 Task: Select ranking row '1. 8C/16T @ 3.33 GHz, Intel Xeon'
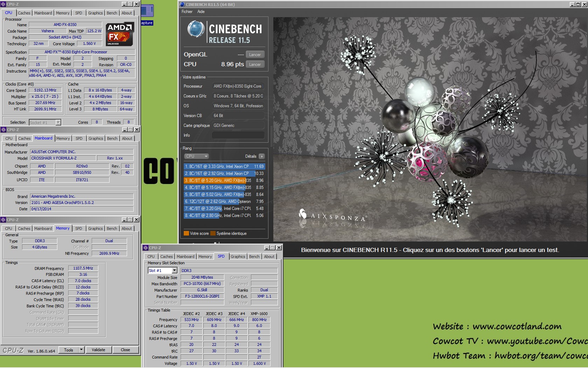point(224,166)
